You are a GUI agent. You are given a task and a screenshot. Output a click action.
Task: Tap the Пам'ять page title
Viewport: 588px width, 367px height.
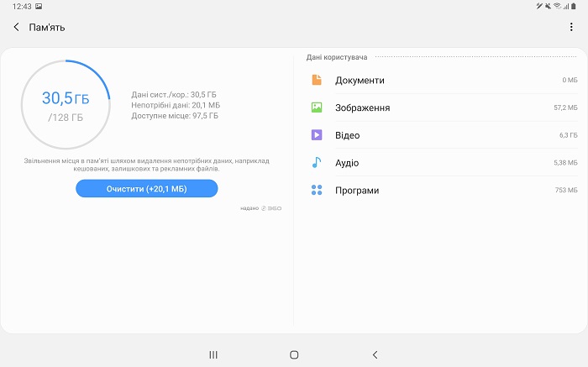coord(47,28)
